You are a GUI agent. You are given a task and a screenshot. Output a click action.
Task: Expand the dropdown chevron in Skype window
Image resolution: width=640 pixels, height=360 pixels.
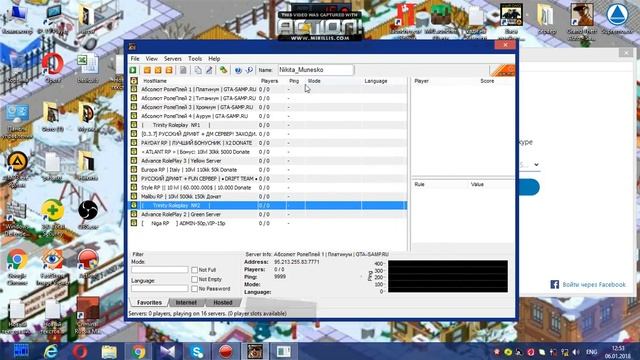coord(536,164)
